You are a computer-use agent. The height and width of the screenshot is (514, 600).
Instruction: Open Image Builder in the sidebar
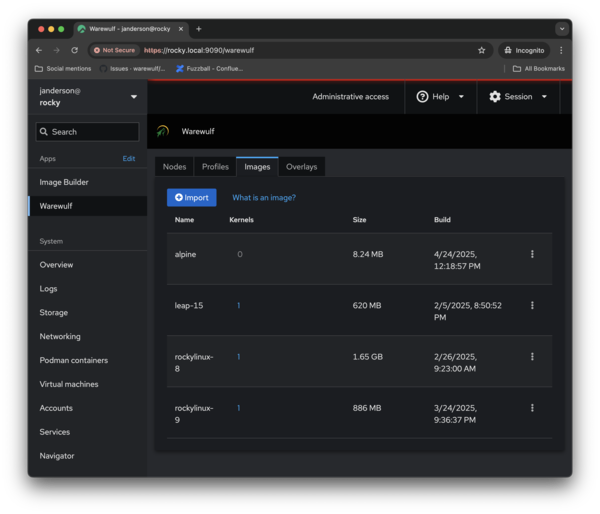[88, 182]
